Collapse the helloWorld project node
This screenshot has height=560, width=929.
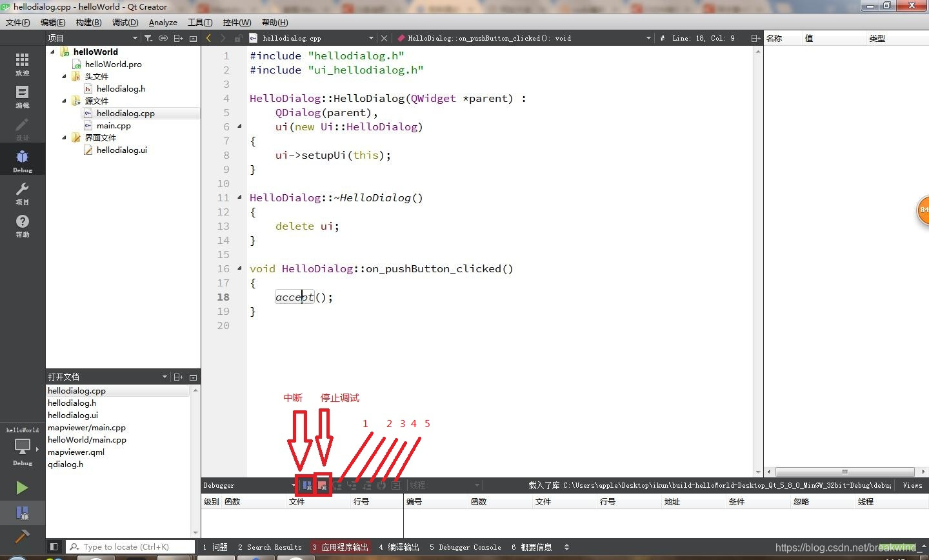(x=53, y=52)
